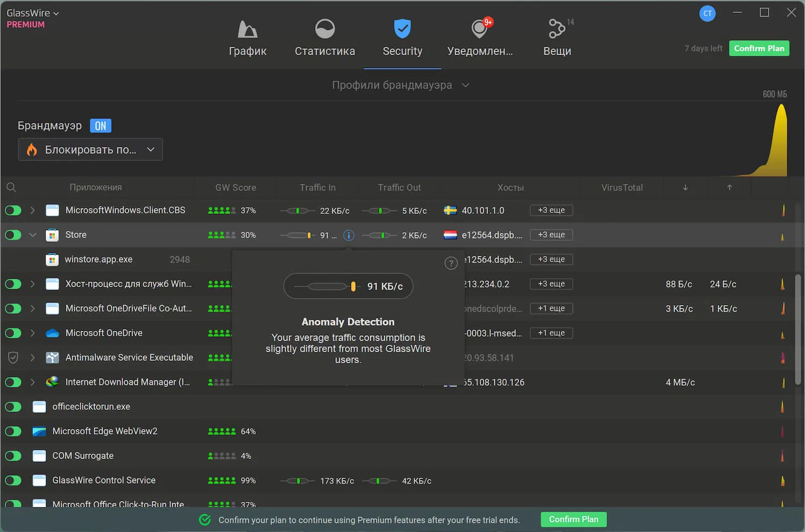Screen dimensions: 805x532
Task: Expand the Microsoft OneDrive row
Action: click(33, 333)
